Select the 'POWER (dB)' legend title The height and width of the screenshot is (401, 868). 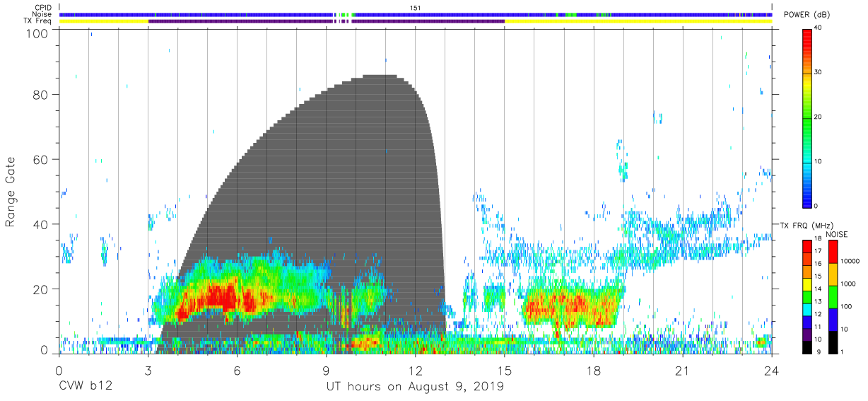[x=808, y=16]
